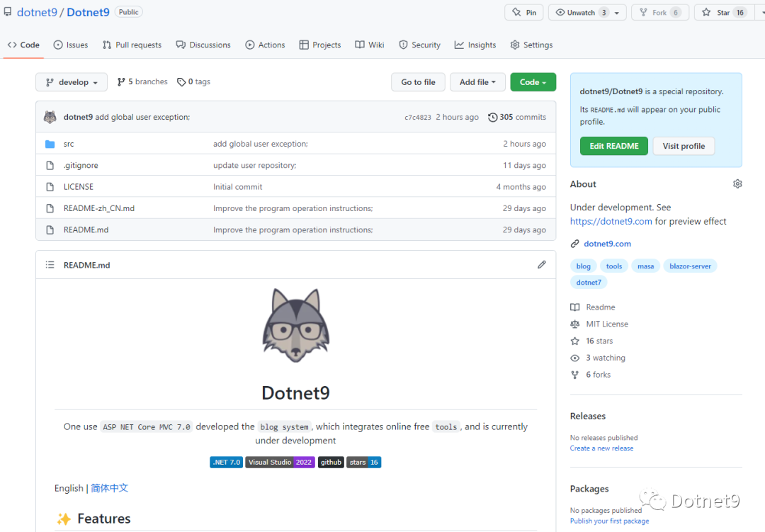Viewport: 765px width, 532px height.
Task: Switch to Pull requests tab
Action: coord(132,45)
